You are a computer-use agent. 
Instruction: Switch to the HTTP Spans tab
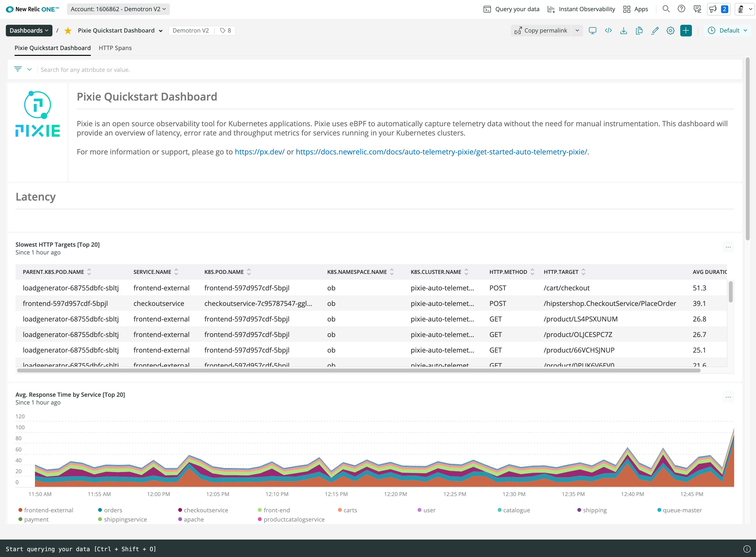pos(115,48)
